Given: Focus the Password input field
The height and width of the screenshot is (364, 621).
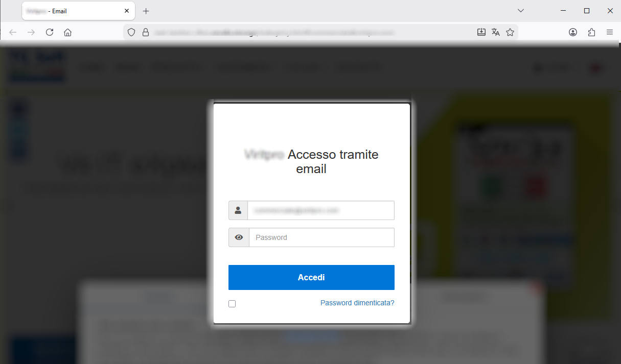Looking at the screenshot, I should (x=321, y=237).
